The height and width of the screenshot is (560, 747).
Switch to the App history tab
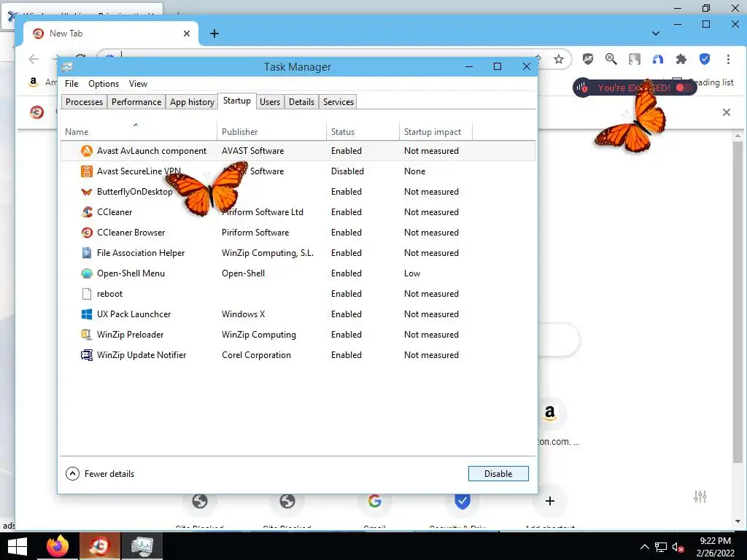click(192, 102)
